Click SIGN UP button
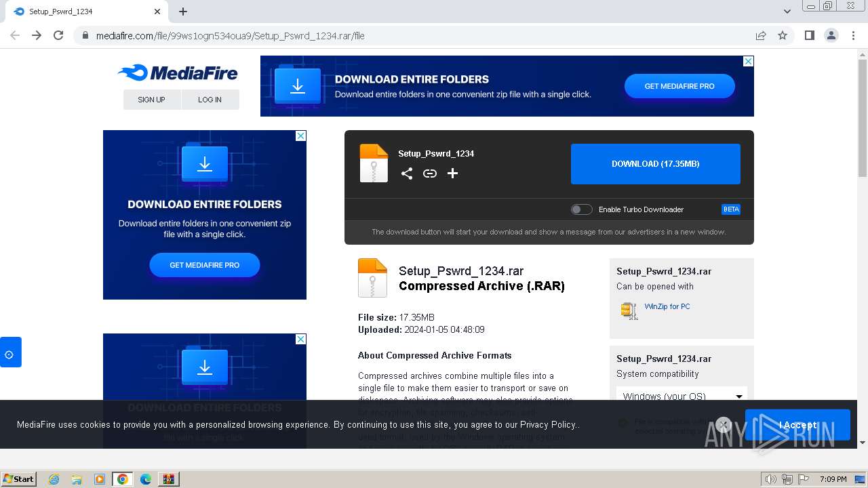 tap(152, 100)
